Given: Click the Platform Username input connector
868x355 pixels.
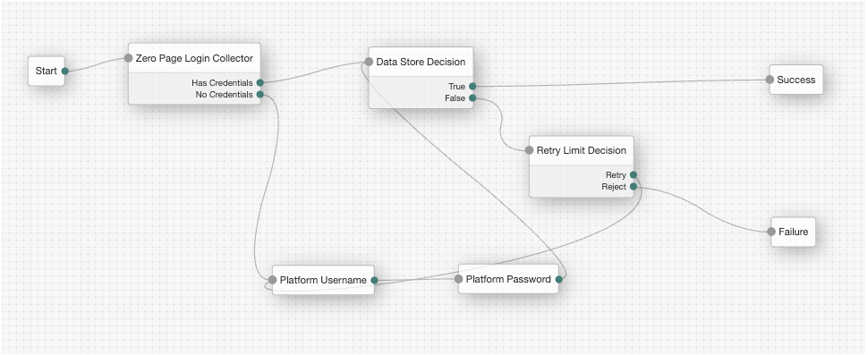Looking at the screenshot, I should tap(272, 280).
